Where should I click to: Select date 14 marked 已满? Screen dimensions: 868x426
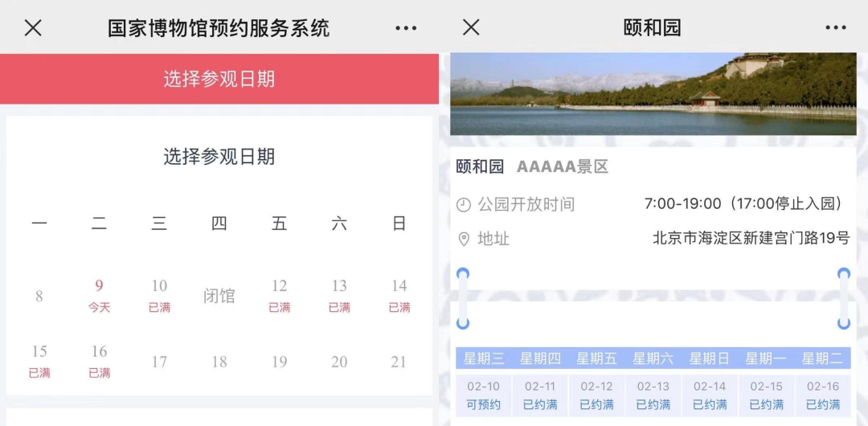click(399, 296)
